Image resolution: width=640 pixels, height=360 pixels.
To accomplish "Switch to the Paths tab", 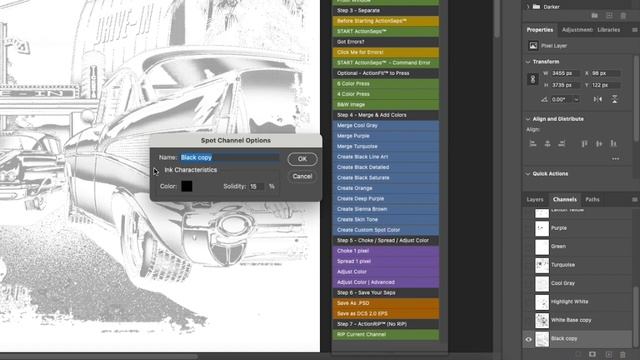I will [x=592, y=200].
